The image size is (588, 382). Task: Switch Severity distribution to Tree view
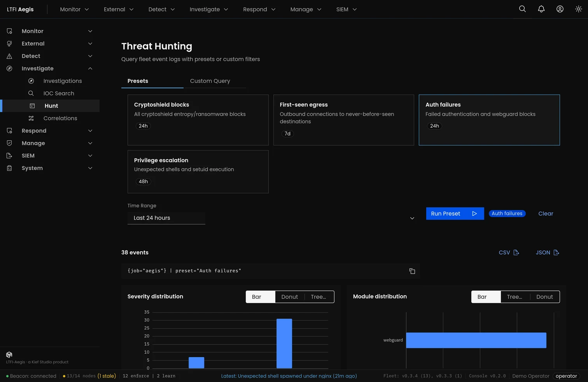(x=319, y=297)
